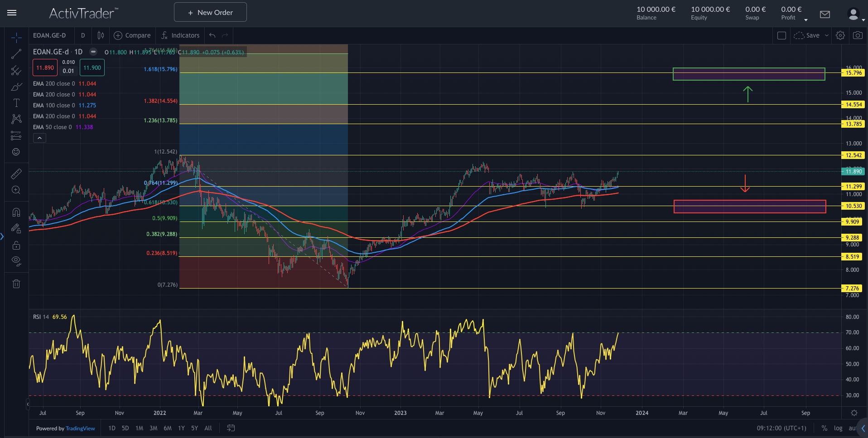
Task: Select the trend line drawing tool
Action: (16, 54)
